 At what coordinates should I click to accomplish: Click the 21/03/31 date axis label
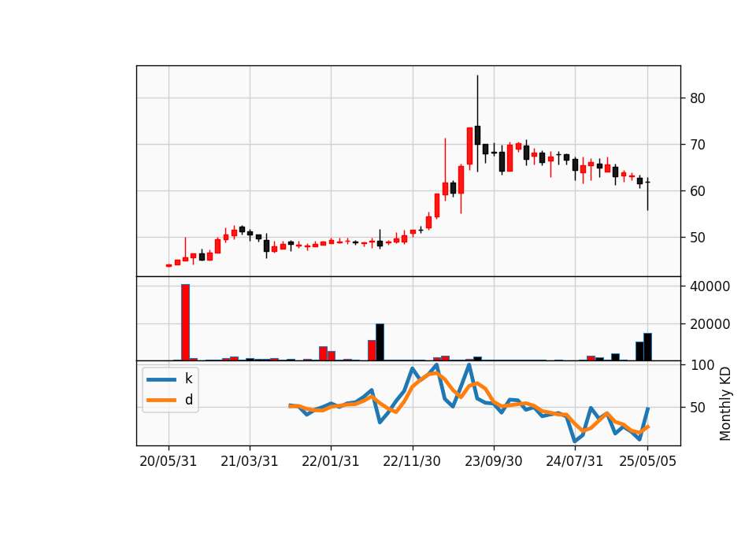pos(250,462)
